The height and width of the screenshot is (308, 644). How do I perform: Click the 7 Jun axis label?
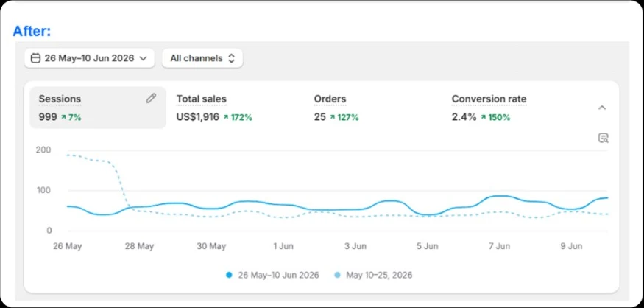(x=500, y=246)
